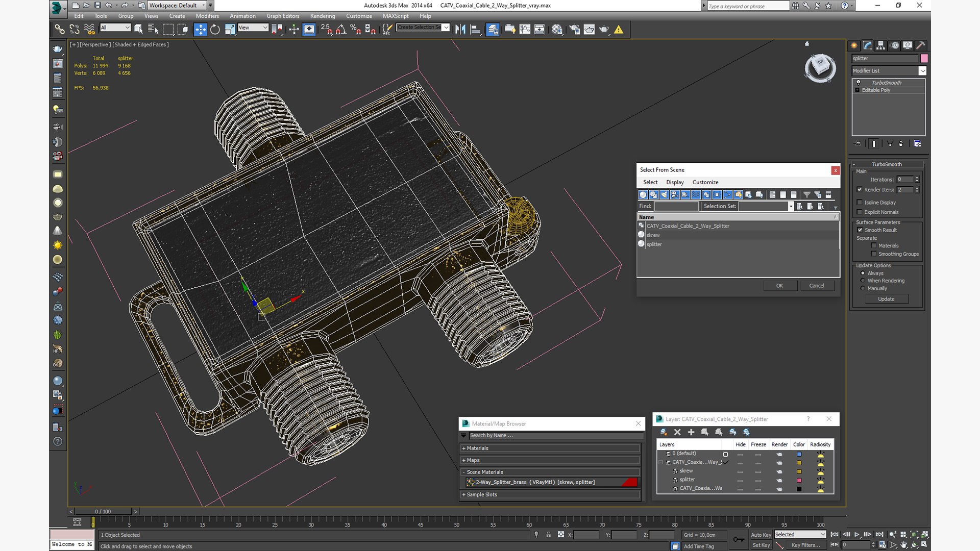Click the pink object color swatch
The height and width of the screenshot is (551, 980).
pyautogui.click(x=924, y=58)
